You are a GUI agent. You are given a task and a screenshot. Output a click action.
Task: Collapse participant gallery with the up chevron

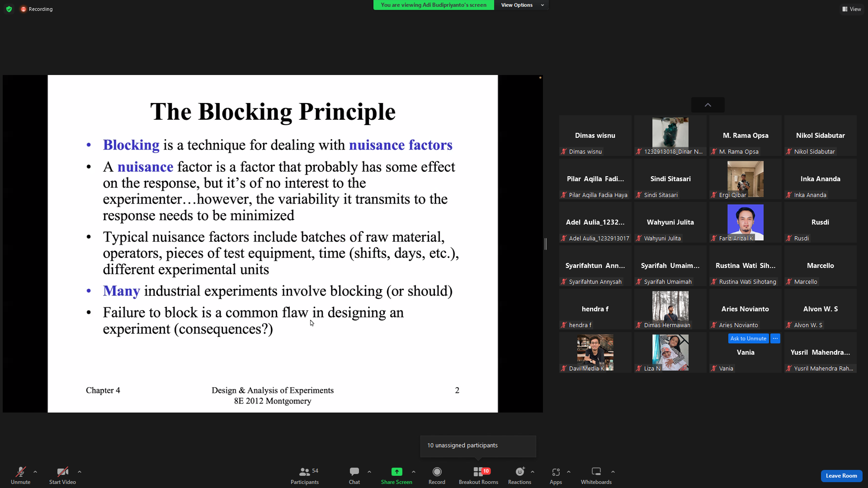pos(708,105)
